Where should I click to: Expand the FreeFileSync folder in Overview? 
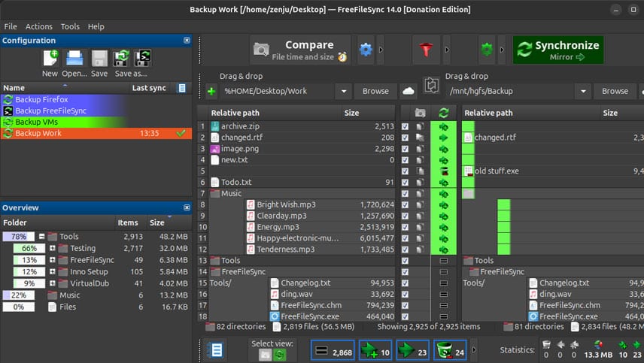pos(52,260)
